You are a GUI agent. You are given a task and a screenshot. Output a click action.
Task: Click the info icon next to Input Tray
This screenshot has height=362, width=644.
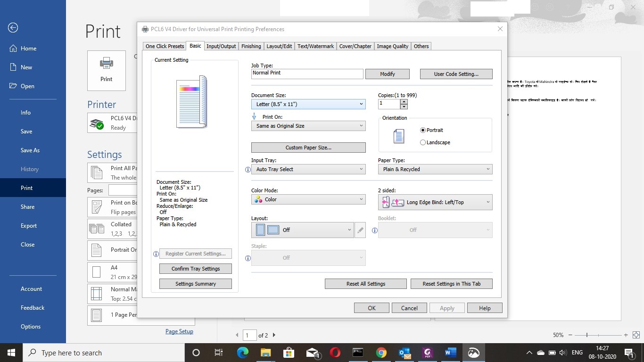pyautogui.click(x=248, y=170)
